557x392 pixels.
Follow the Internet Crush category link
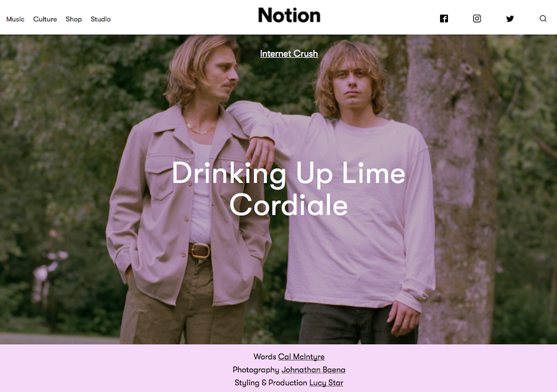(289, 53)
